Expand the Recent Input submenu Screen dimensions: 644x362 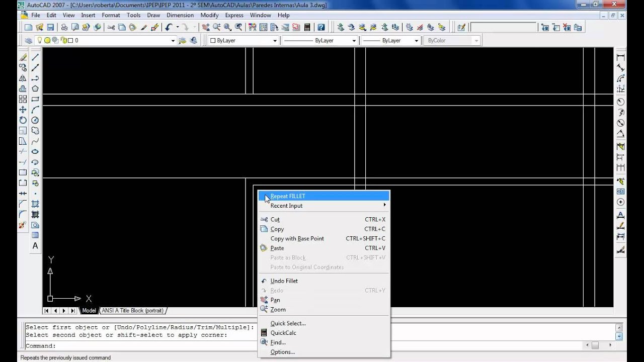tap(324, 206)
